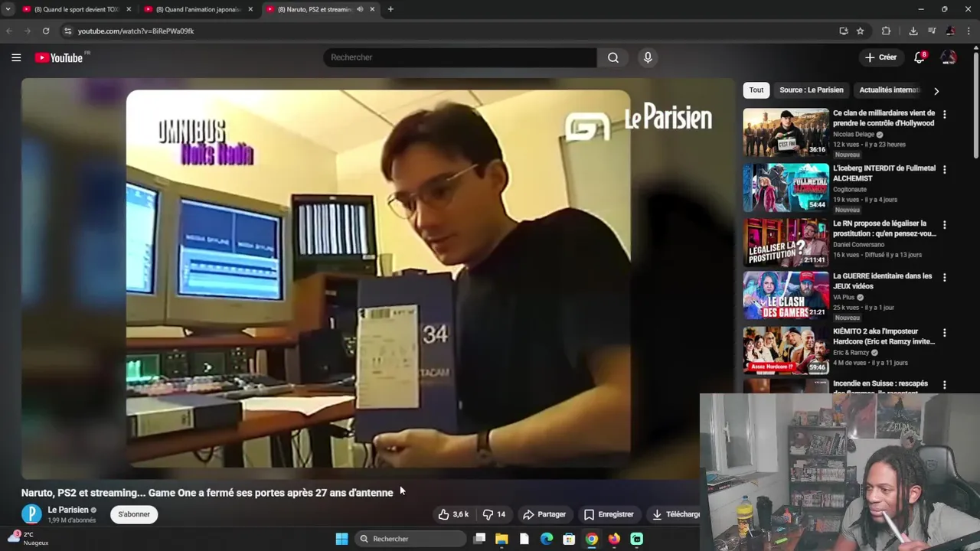Select 'Source : Le Parisien' filter chip
980x551 pixels.
click(x=812, y=90)
